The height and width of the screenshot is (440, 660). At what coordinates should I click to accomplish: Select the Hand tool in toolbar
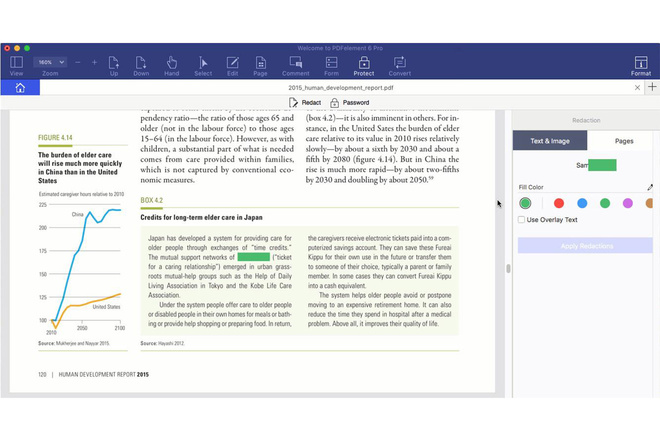tap(171, 66)
